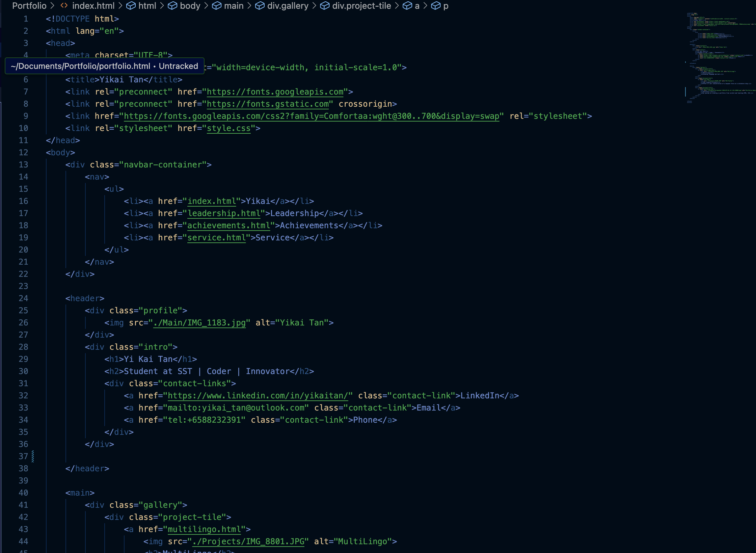Screen dimensions: 756x553
Task: Follow the leadership.html link on line 17
Action: click(x=224, y=213)
